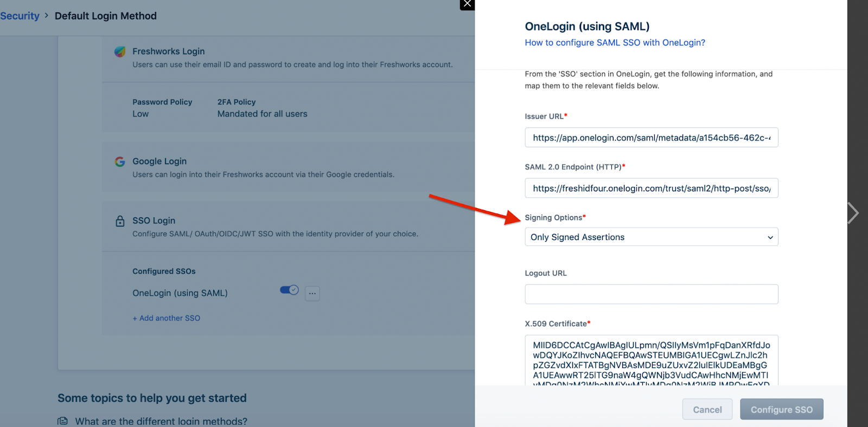Close the OneLogin SAML side panel
868x427 pixels.
point(467,4)
